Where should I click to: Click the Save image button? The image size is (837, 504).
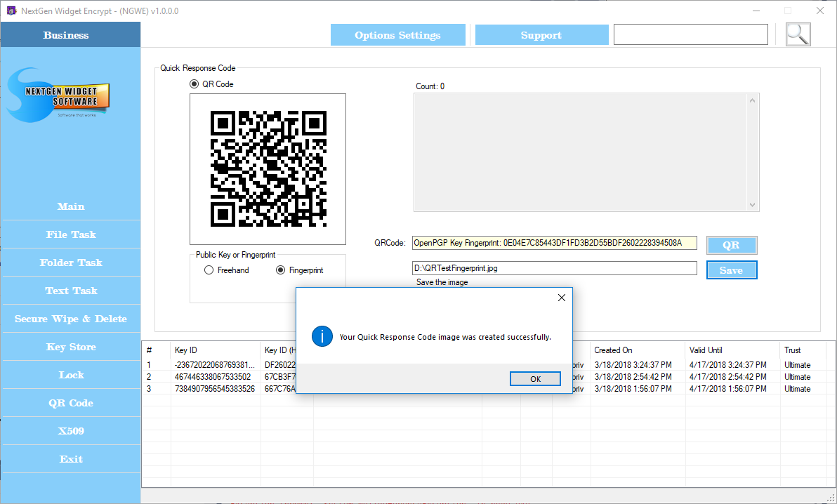point(731,270)
